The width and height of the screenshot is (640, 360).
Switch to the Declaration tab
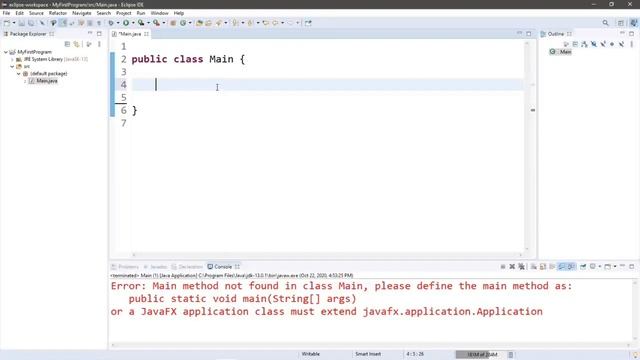[x=187, y=267]
